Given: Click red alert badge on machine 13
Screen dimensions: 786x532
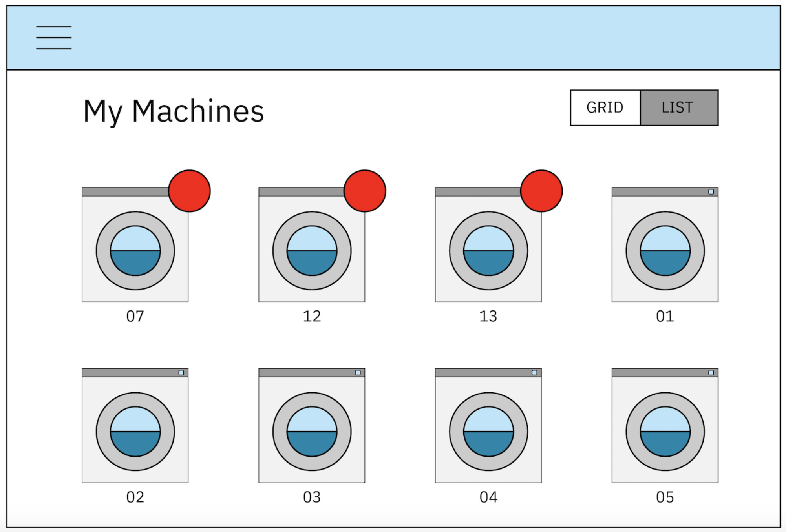Looking at the screenshot, I should tap(541, 191).
